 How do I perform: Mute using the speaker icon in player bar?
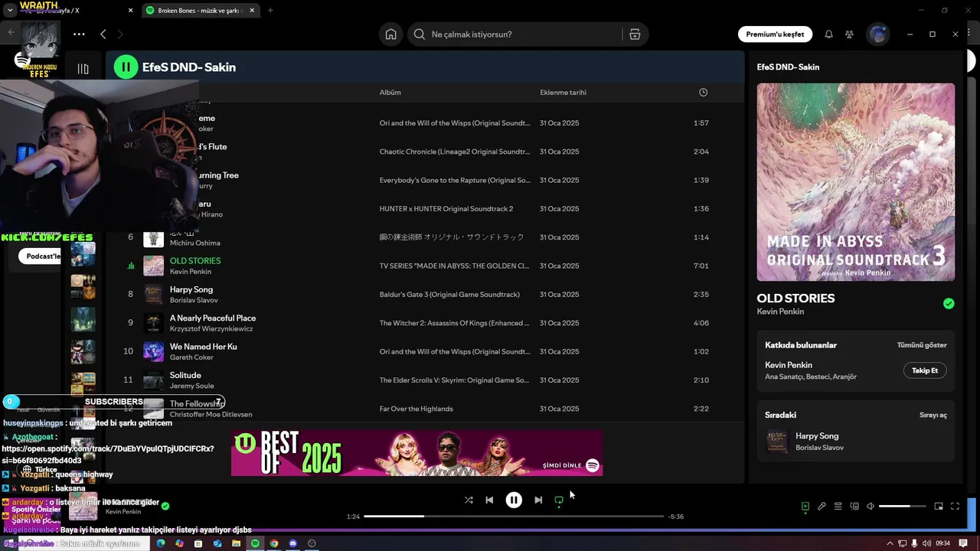[x=870, y=507]
